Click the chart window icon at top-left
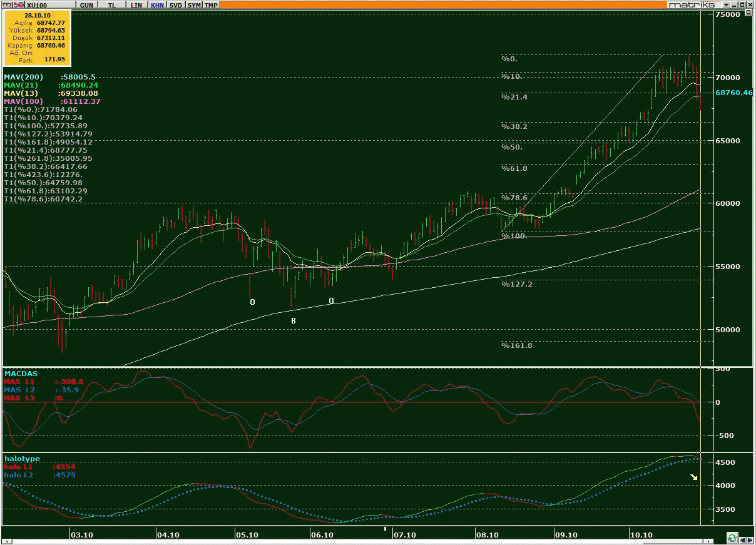The image size is (756, 545). click(6, 4)
